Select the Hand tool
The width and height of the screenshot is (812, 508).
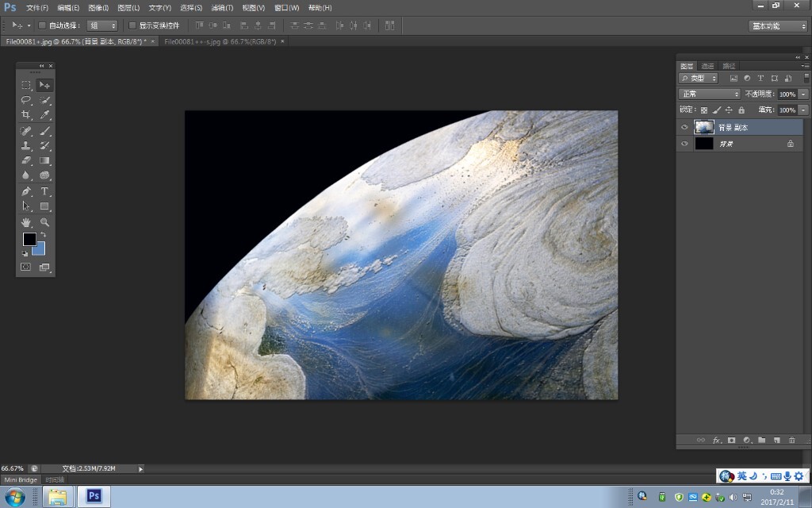coord(26,222)
